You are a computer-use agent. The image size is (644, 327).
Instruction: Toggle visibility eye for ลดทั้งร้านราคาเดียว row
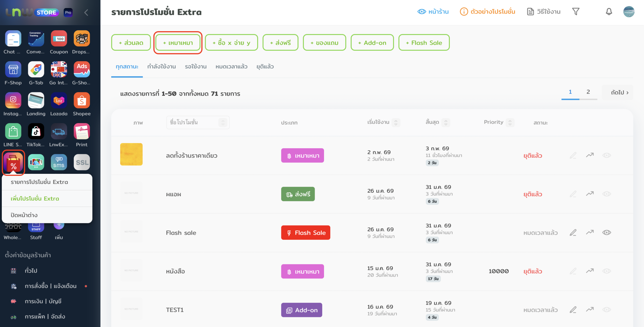[607, 155]
